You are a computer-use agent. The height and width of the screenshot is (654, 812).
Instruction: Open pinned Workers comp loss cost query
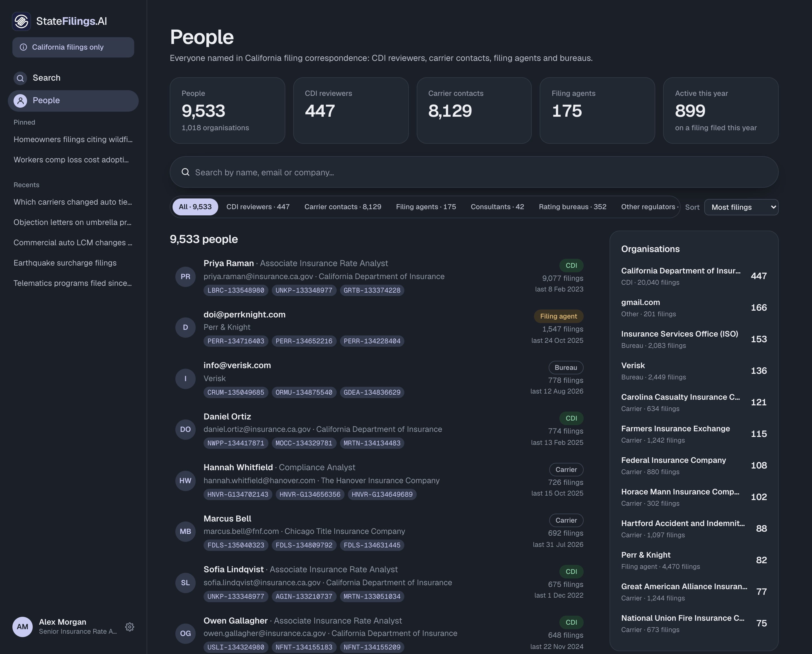point(73,160)
